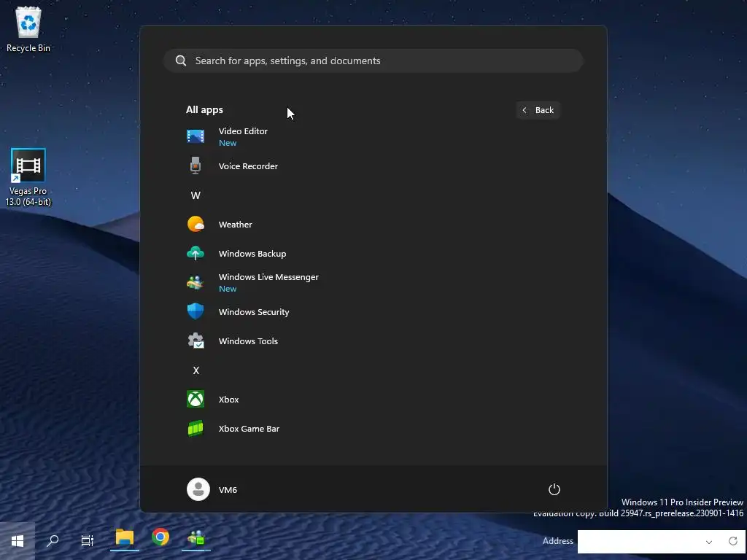
Task: Click the Xbox Game Bar text label
Action: tap(249, 429)
